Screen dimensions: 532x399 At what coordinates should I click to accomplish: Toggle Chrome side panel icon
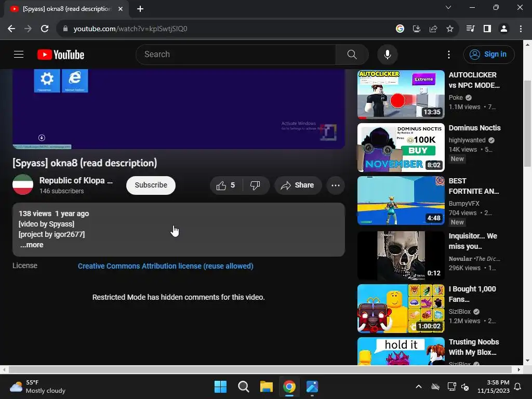[x=487, y=29]
